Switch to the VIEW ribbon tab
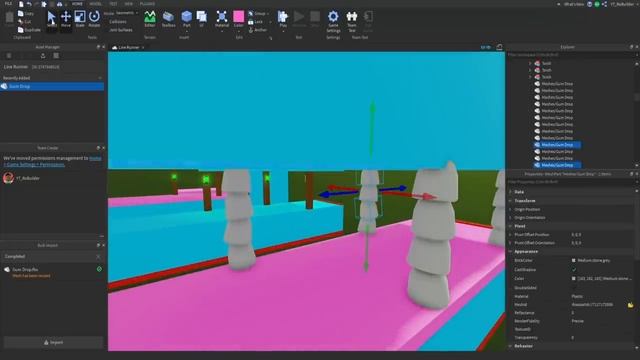This screenshot has height=360, width=640. tap(129, 4)
